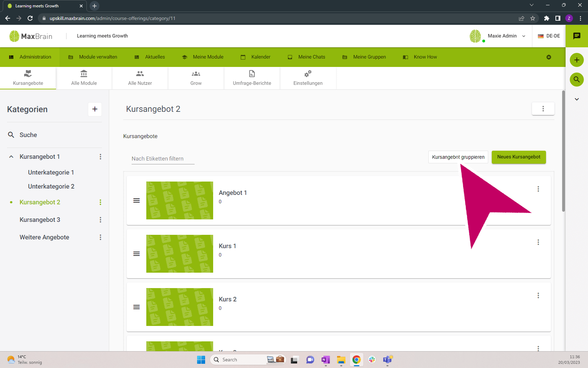Switch to the Grow tab
Image resolution: width=588 pixels, height=368 pixels.
pyautogui.click(x=196, y=78)
